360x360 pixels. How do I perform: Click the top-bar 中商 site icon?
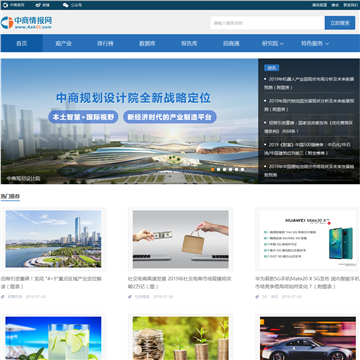pos(6,5)
